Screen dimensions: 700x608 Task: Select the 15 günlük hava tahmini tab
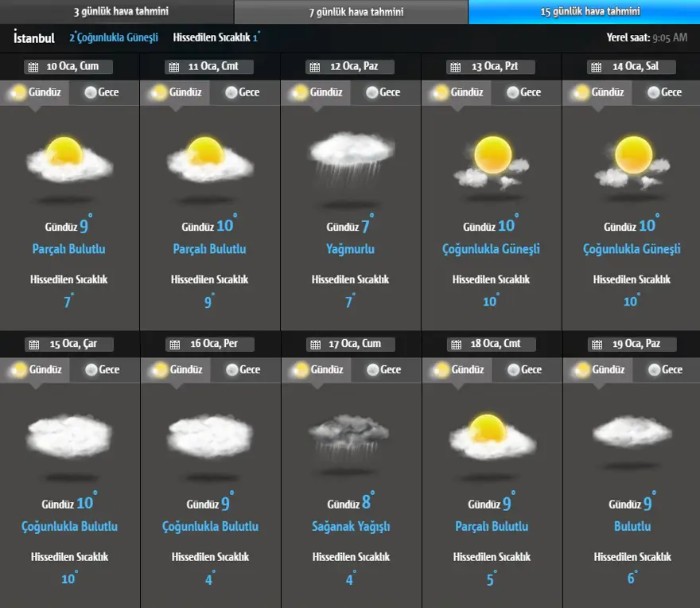tap(584, 12)
